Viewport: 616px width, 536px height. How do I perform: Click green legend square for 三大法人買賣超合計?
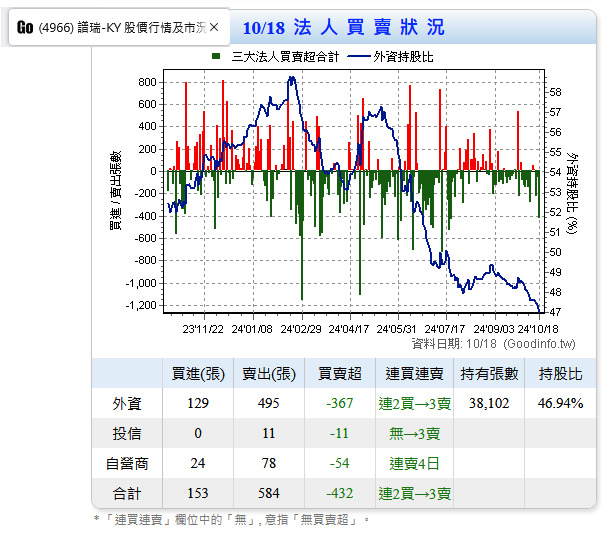[216, 56]
